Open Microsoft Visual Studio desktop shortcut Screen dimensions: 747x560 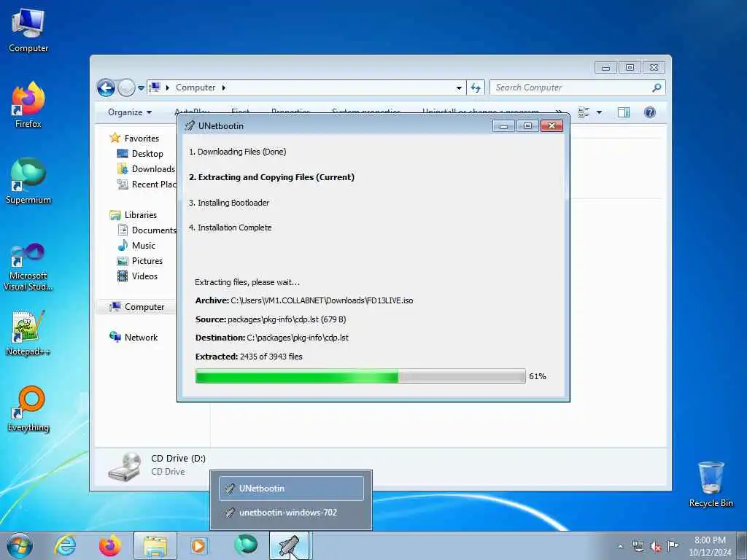[28, 267]
